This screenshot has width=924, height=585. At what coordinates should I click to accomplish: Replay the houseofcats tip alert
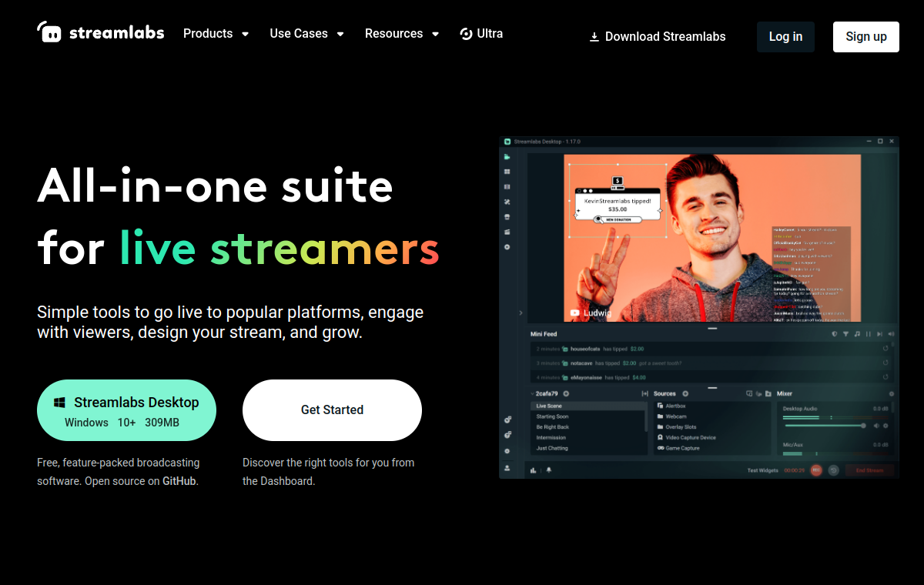tap(885, 349)
